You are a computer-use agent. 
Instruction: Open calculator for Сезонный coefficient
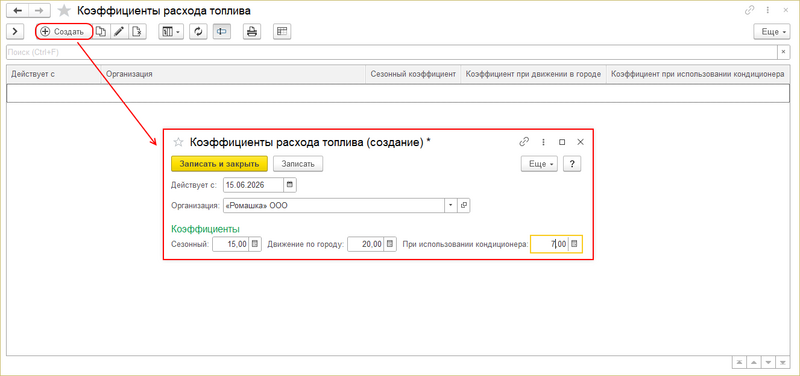tap(255, 244)
